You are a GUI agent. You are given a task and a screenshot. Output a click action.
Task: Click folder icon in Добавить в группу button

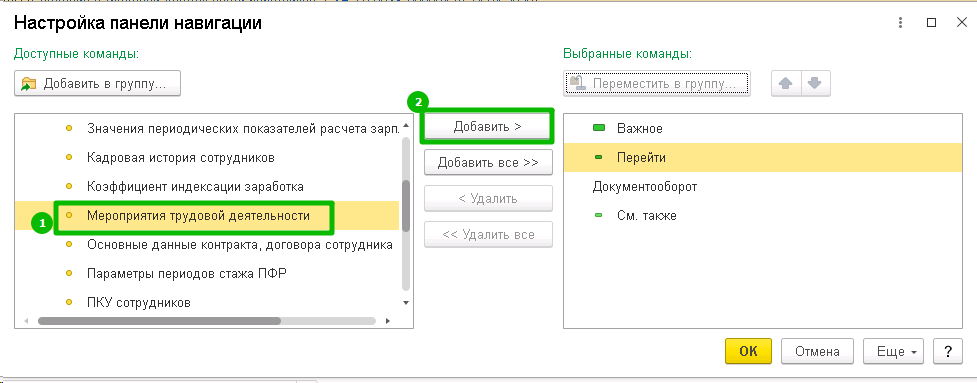pos(29,84)
